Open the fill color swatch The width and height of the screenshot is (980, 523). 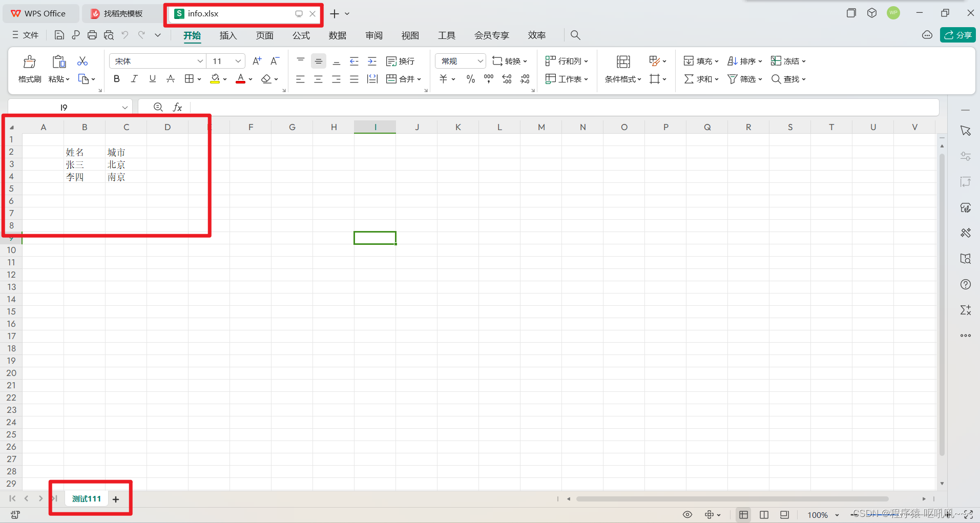[x=215, y=79]
